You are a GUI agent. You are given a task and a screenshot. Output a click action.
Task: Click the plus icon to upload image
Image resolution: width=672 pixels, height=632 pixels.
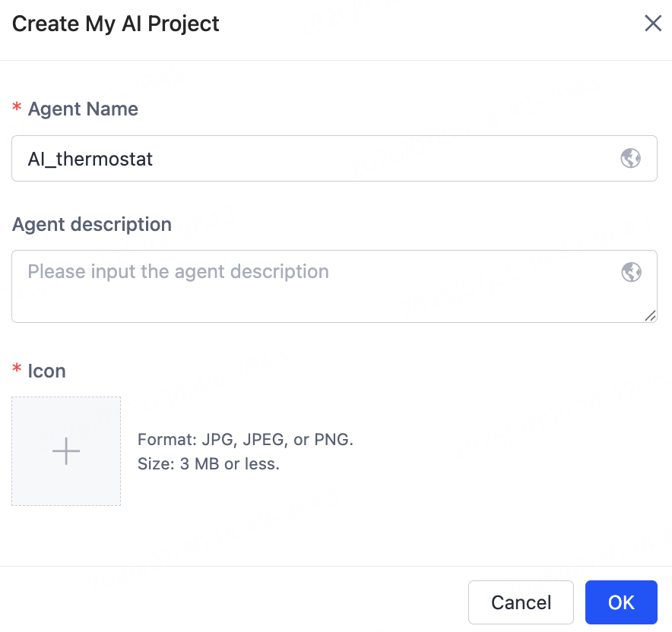coord(66,451)
